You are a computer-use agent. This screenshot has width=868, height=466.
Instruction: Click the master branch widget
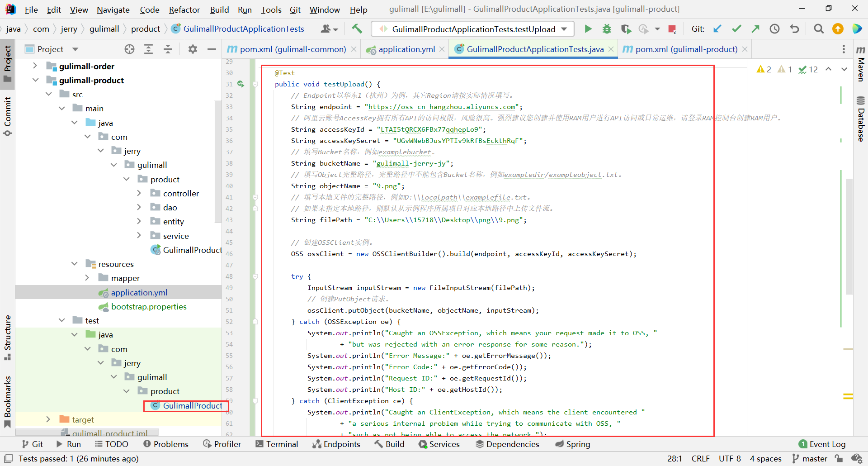[809, 459]
